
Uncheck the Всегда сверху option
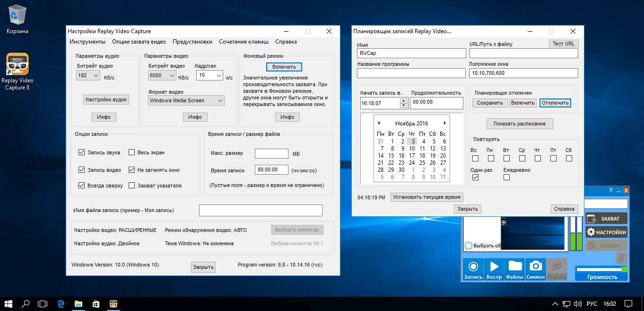(81, 186)
